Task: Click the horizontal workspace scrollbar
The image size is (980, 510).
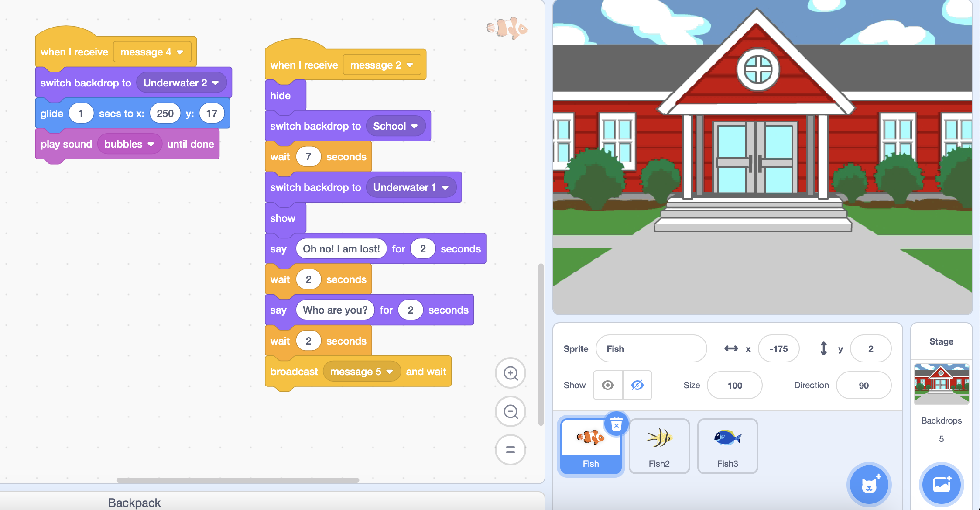Action: [x=237, y=480]
